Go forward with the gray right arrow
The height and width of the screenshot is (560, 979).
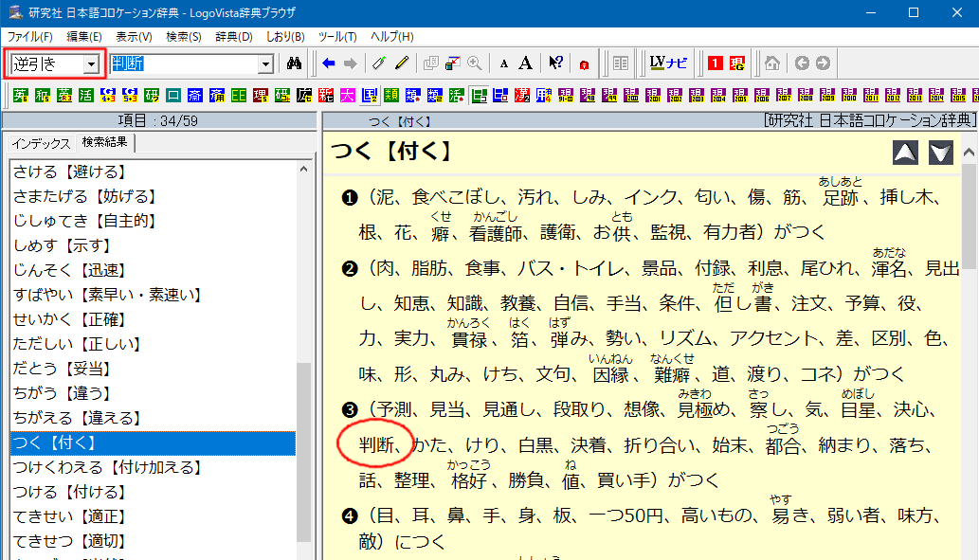pos(351,63)
